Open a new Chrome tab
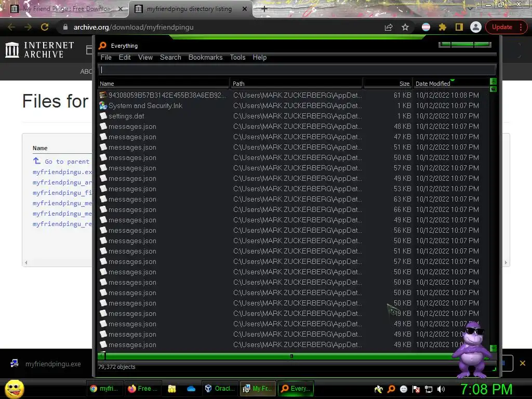Screen dimensions: 532x399 point(264,9)
